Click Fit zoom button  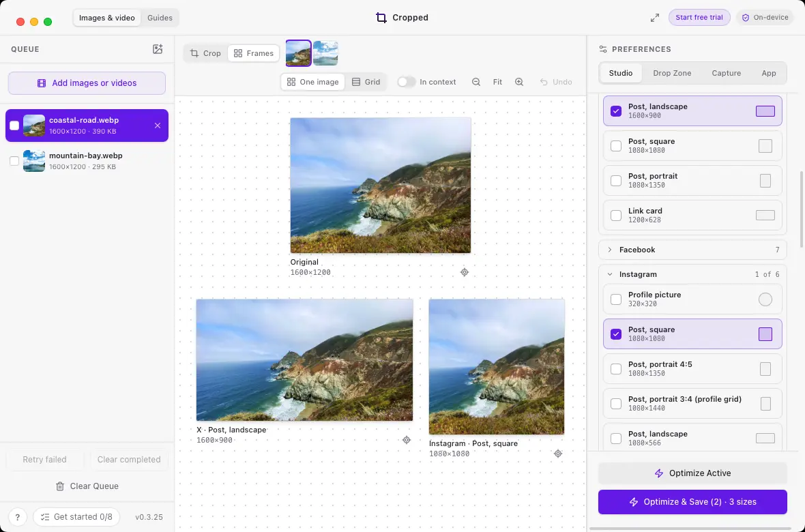click(x=497, y=82)
